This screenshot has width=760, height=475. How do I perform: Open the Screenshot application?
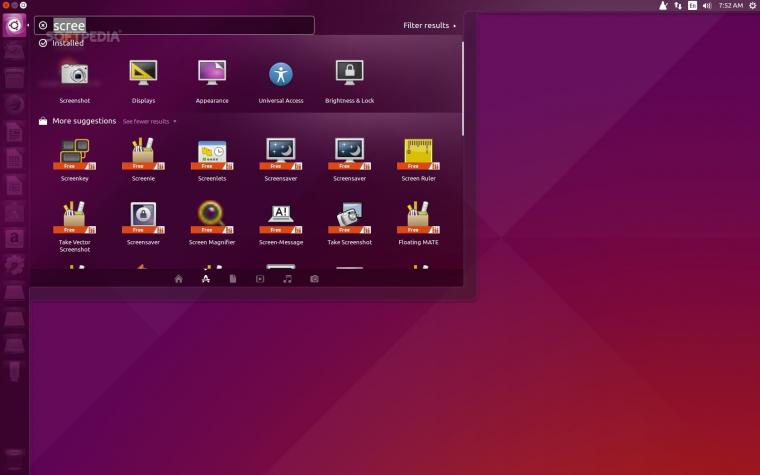click(75, 81)
